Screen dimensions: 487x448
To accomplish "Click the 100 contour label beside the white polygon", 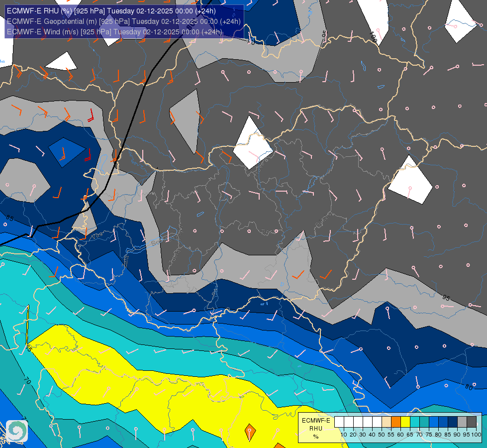I will point(373,37).
